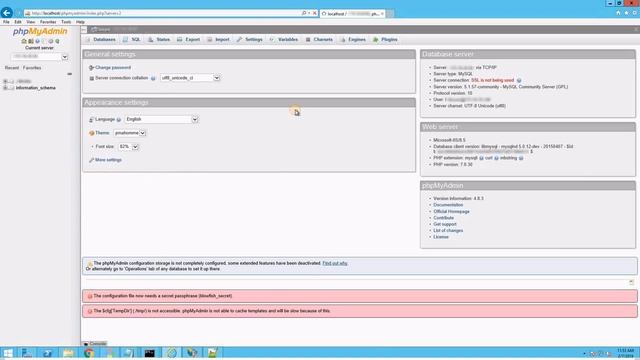Collapse navigation panel with the minus icon

69,74
